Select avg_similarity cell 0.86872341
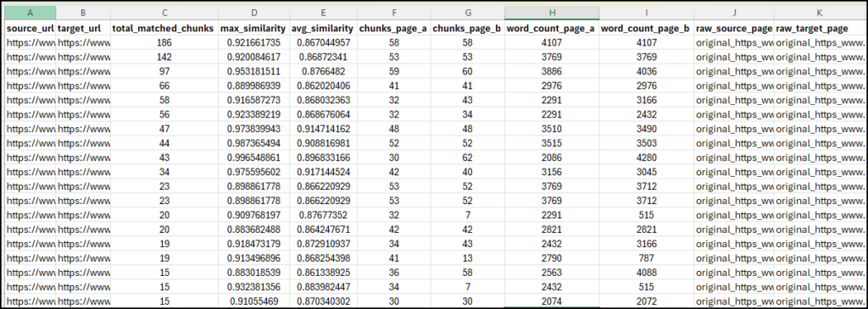This screenshot has width=868, height=309. 323,57
